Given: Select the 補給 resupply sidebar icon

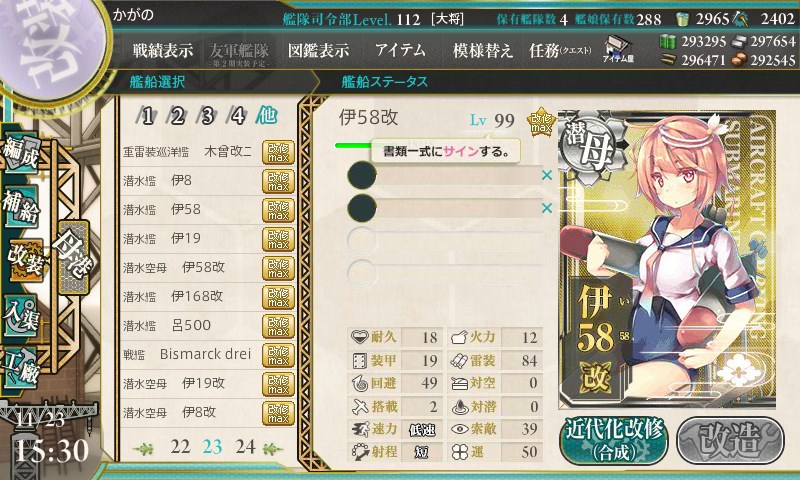Looking at the screenshot, I should (21, 206).
